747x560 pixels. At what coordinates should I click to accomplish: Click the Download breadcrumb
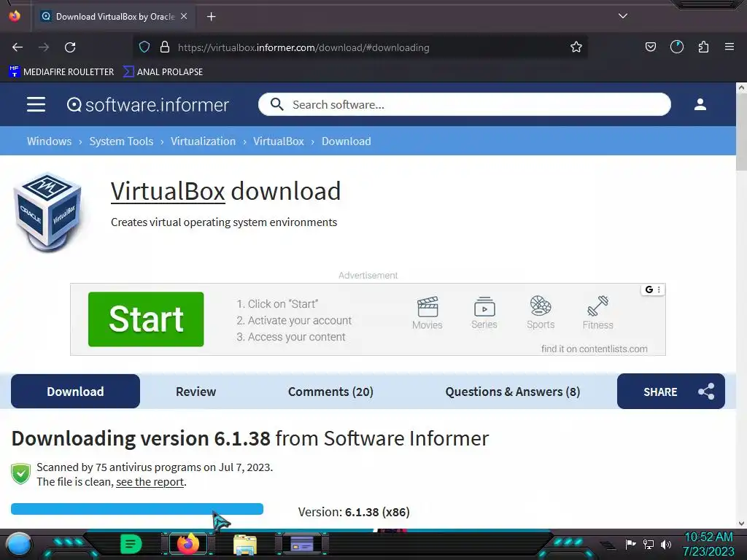(x=347, y=141)
